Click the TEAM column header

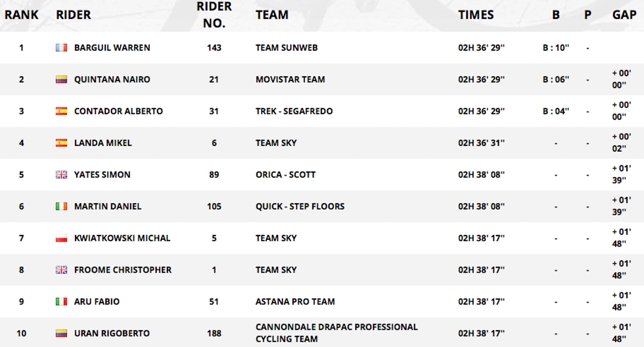[272, 15]
